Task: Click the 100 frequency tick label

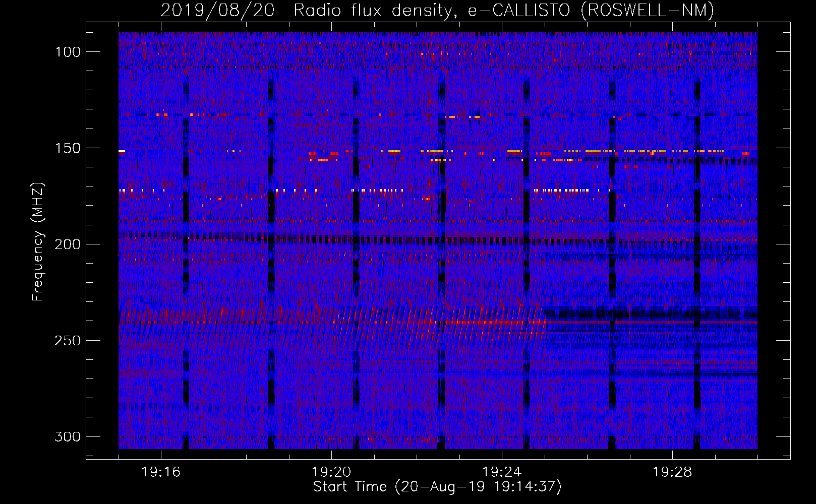Action: (68, 52)
